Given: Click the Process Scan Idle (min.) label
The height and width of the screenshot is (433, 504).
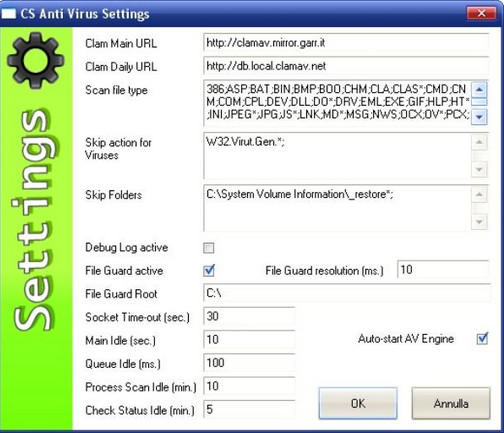Looking at the screenshot, I should point(141,387).
